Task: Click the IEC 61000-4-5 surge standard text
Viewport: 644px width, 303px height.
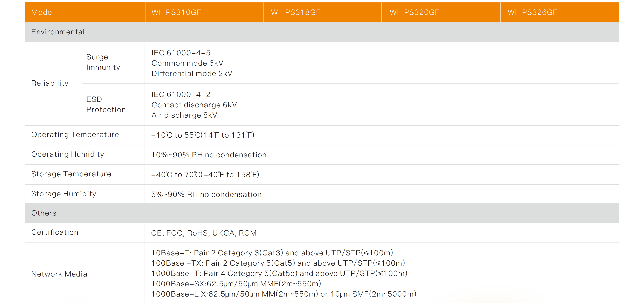Action: [x=181, y=53]
